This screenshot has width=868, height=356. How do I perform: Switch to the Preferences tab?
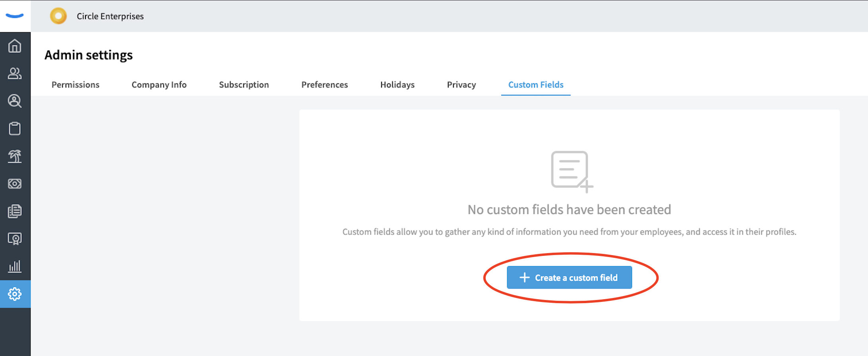pos(325,85)
